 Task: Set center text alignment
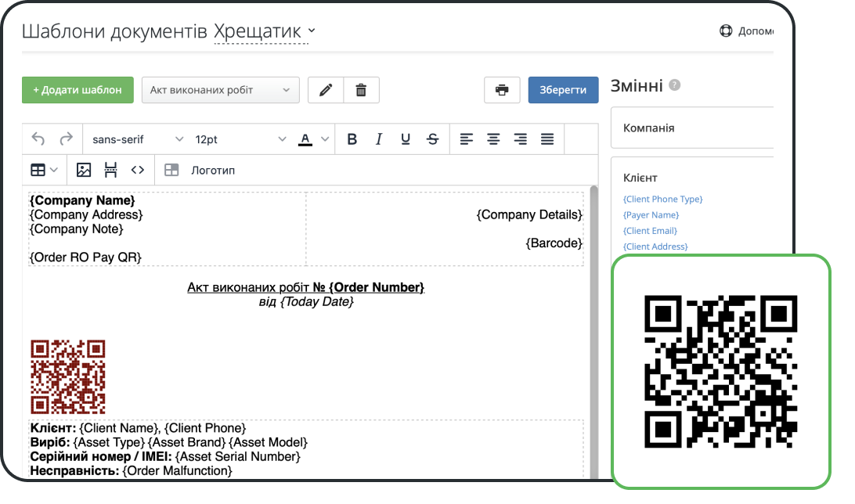coord(493,139)
